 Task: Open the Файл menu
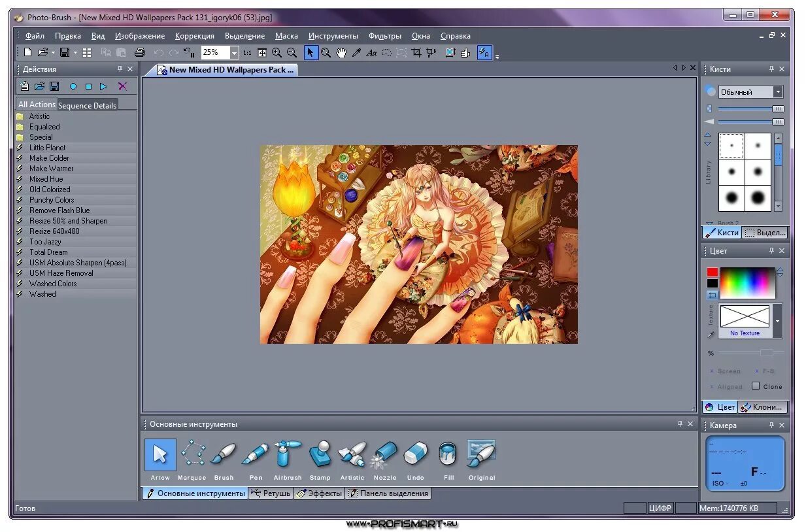[x=35, y=36]
